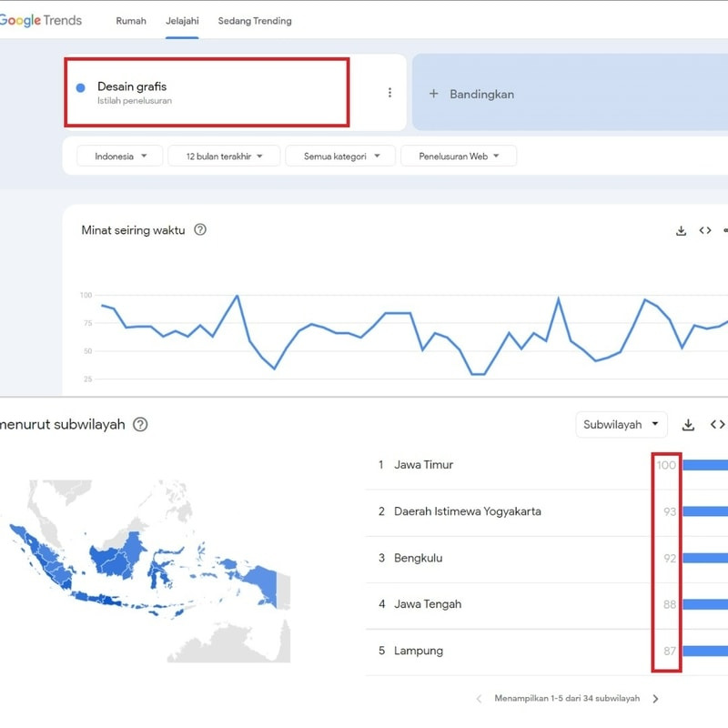Show help for Minat seiring waktu
The width and height of the screenshot is (728, 728).
tap(200, 230)
